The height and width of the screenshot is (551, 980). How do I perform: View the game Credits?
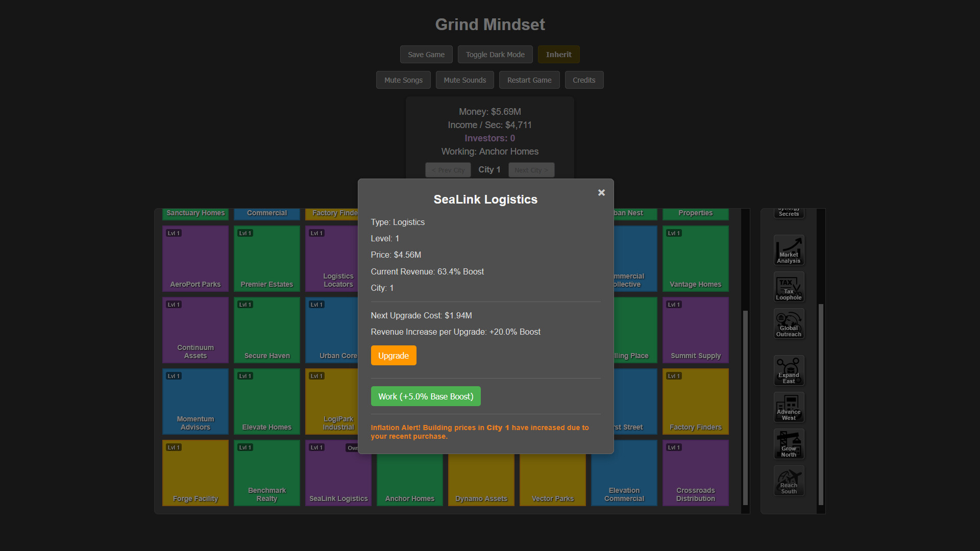[x=584, y=80]
